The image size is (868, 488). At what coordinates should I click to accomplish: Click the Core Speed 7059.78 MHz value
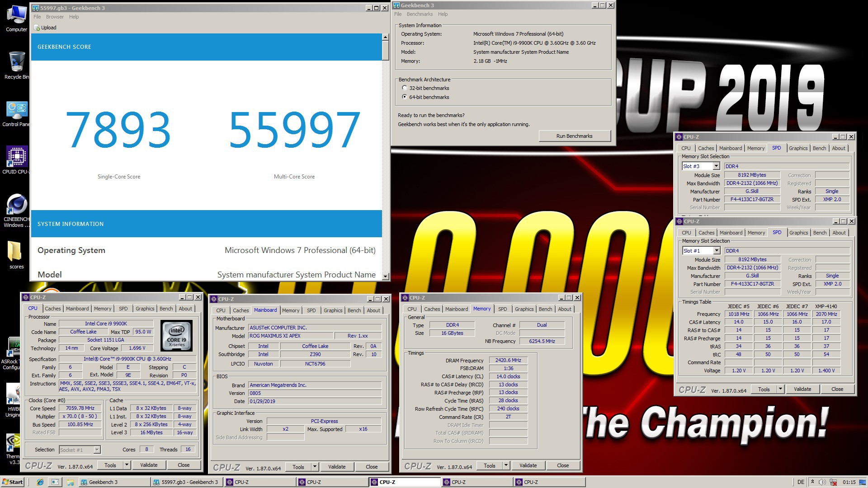80,408
